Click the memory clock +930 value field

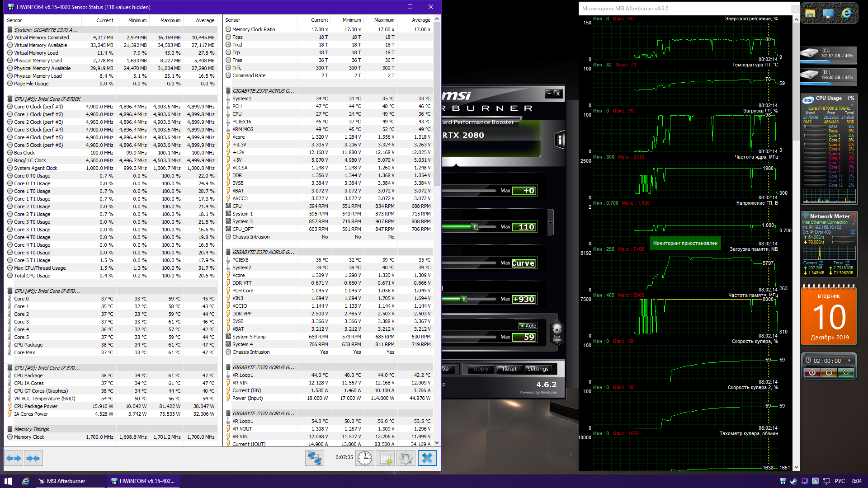pyautogui.click(x=524, y=299)
